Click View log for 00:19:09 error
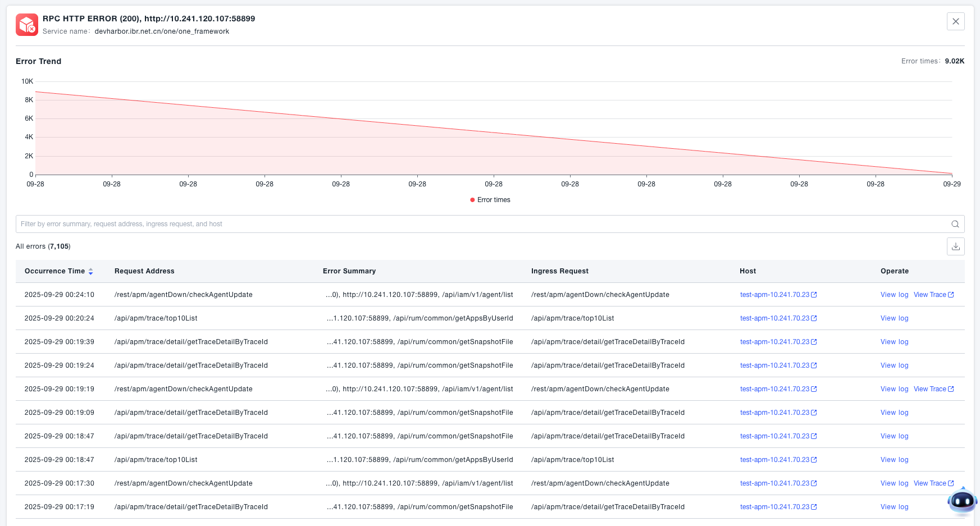This screenshot has height=526, width=980. click(x=894, y=413)
